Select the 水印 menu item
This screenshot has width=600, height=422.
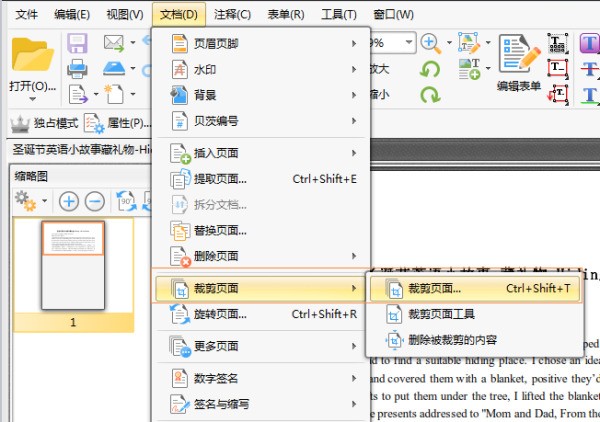(261, 70)
